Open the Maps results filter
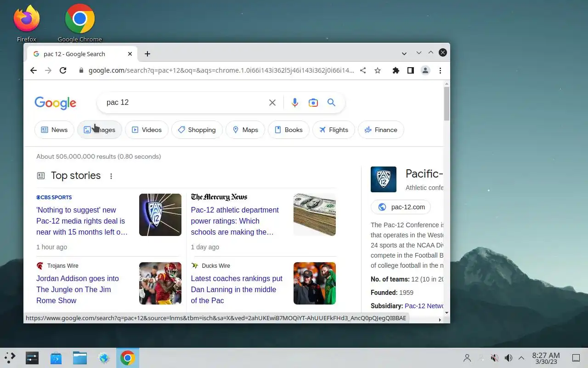Viewport: 588px width, 368px height. [245, 130]
